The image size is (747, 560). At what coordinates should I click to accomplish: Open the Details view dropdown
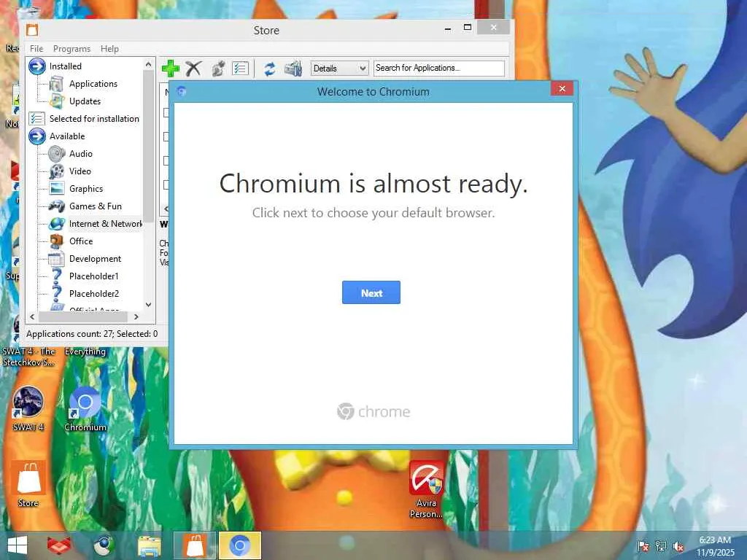click(340, 68)
